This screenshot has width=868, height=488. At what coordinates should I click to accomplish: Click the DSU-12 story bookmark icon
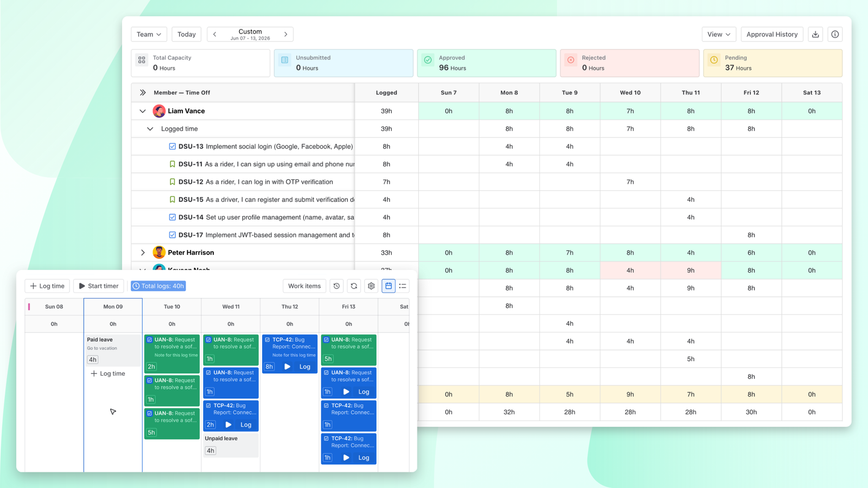(173, 182)
